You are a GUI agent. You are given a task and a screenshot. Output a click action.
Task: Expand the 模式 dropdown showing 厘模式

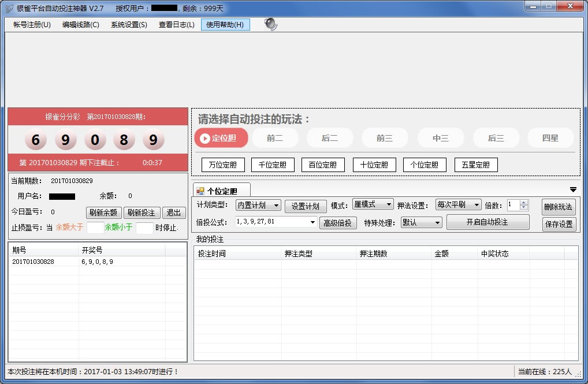pos(373,204)
